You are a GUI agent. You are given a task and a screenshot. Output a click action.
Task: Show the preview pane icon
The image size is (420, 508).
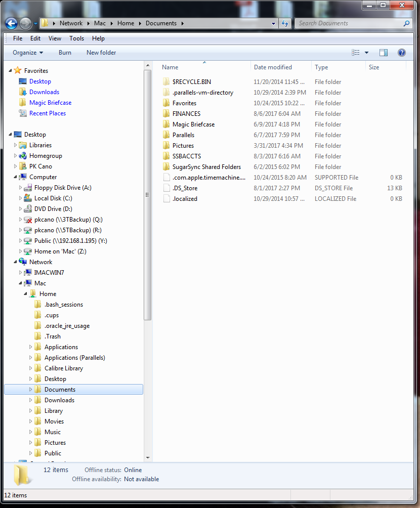384,53
